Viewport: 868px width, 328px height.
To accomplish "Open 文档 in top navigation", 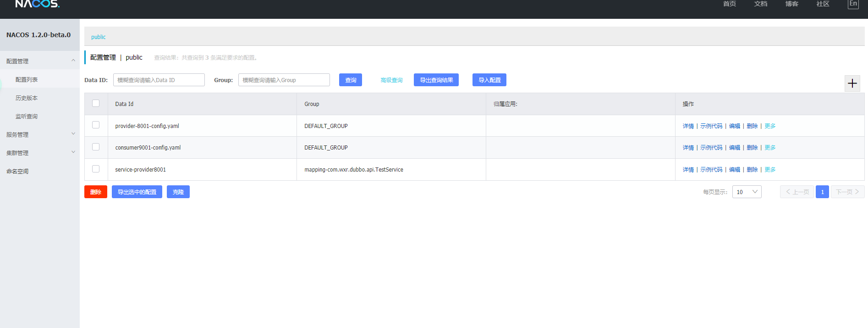I will (761, 4).
